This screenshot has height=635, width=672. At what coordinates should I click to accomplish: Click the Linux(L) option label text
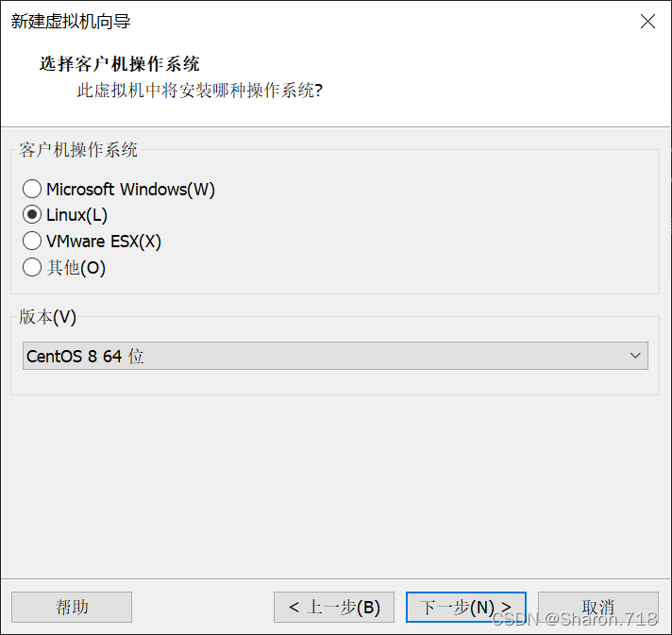pyautogui.click(x=76, y=215)
